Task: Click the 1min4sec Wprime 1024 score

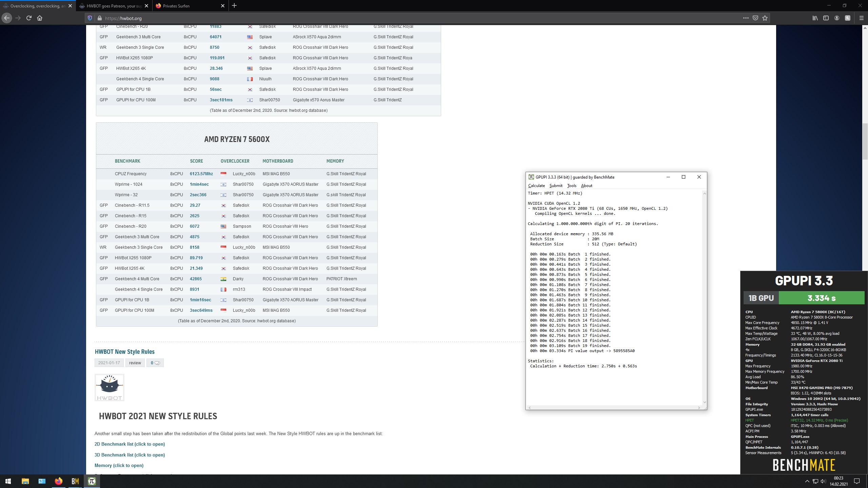Action: coord(199,184)
